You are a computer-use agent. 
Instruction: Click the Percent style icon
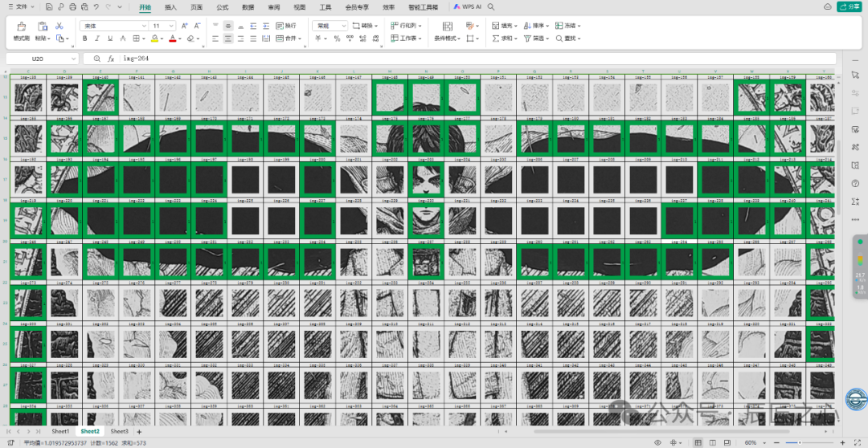tap(337, 39)
